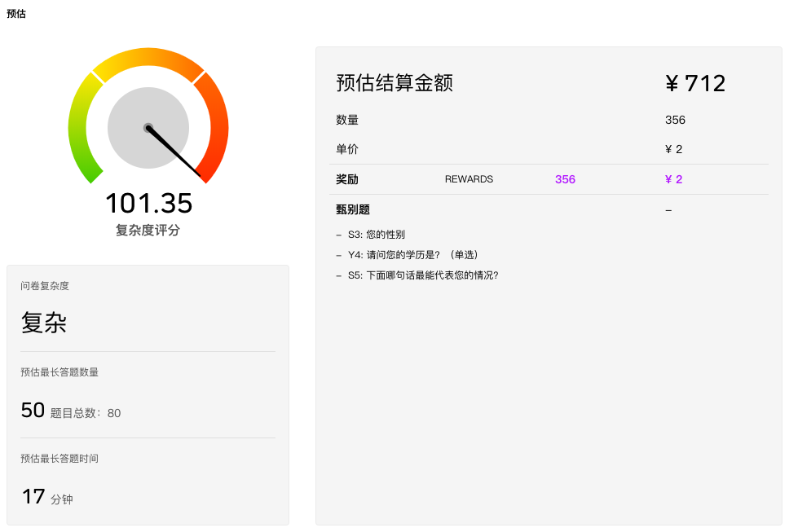Click the 预估 heading text
Image resolution: width=789 pixels, height=532 pixels.
click(16, 14)
